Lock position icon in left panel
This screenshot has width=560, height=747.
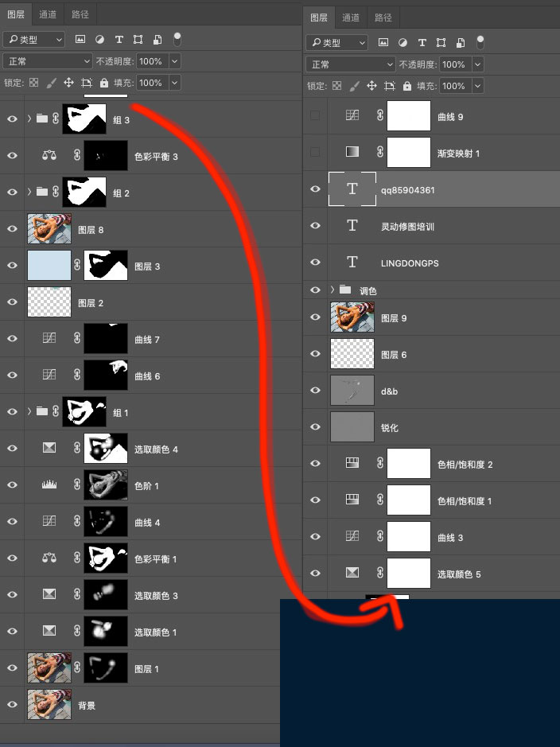tap(68, 83)
